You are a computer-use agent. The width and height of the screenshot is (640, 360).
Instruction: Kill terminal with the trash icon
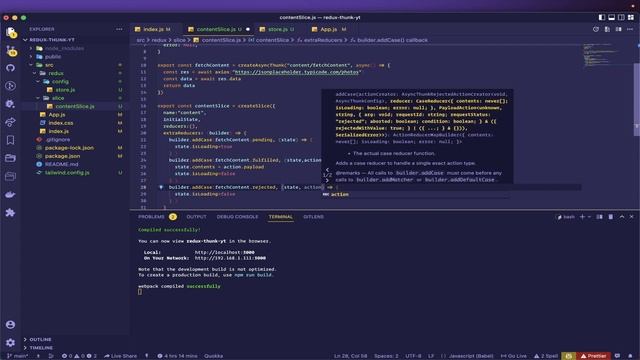pos(611,217)
